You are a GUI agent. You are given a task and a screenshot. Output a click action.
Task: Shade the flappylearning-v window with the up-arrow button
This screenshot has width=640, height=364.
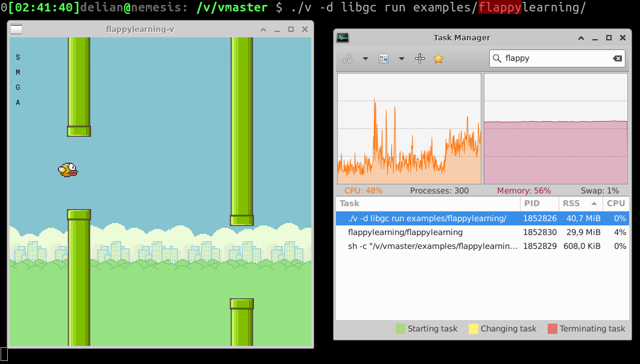pos(263,30)
